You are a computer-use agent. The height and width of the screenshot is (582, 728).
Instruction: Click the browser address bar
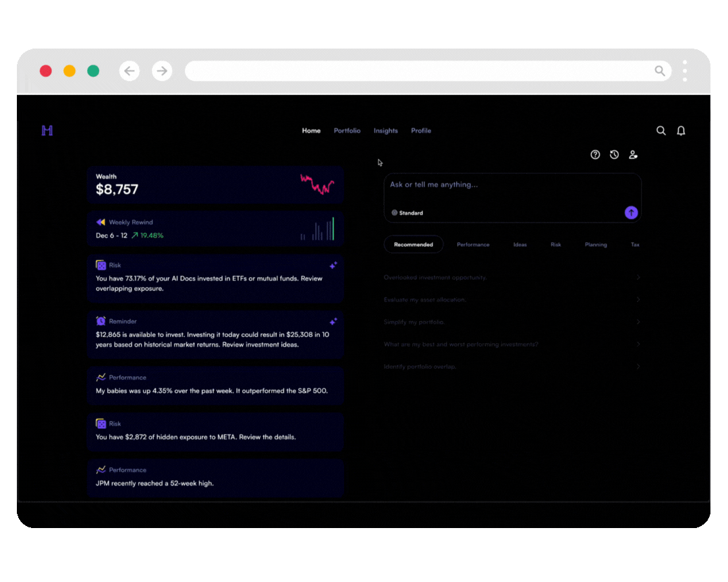pos(428,71)
